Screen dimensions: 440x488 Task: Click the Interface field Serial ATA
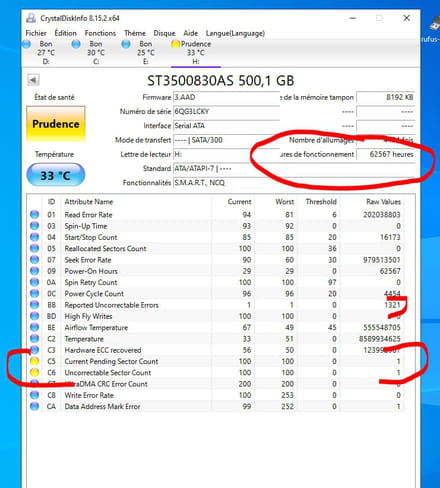[226, 126]
